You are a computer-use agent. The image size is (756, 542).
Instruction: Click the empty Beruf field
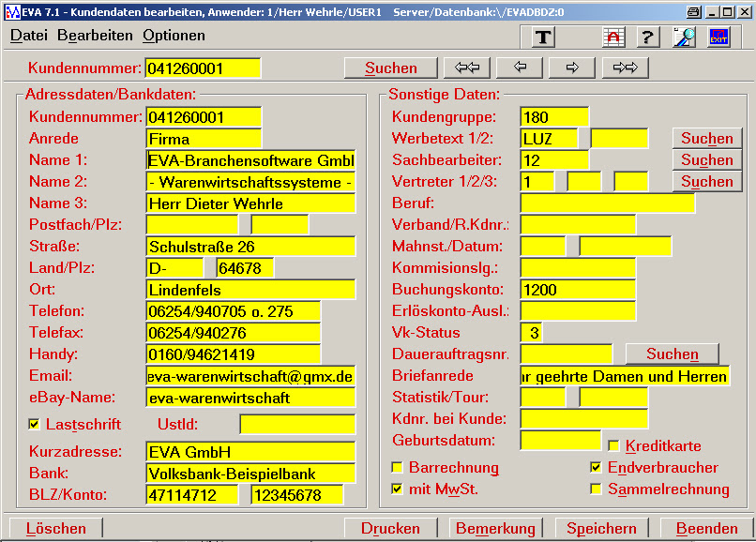[608, 203]
